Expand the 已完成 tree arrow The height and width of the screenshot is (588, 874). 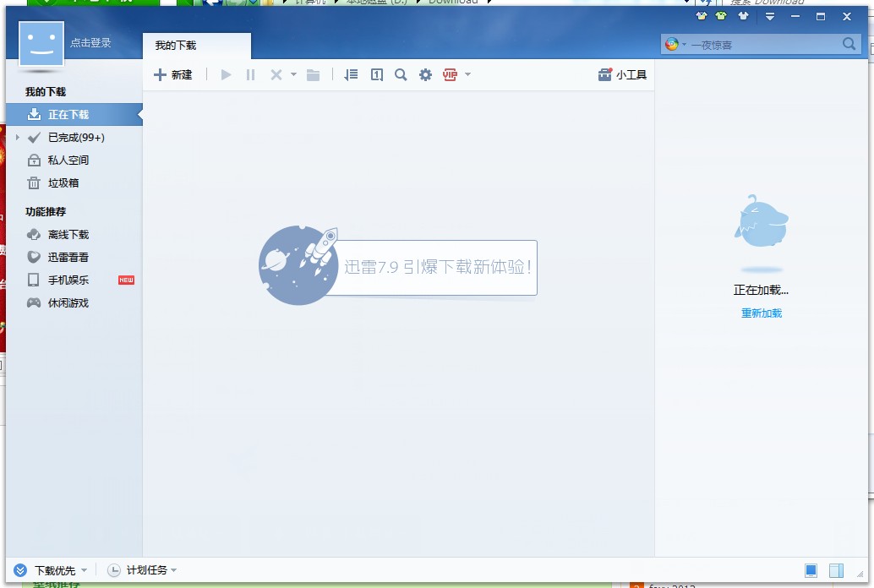click(17, 137)
